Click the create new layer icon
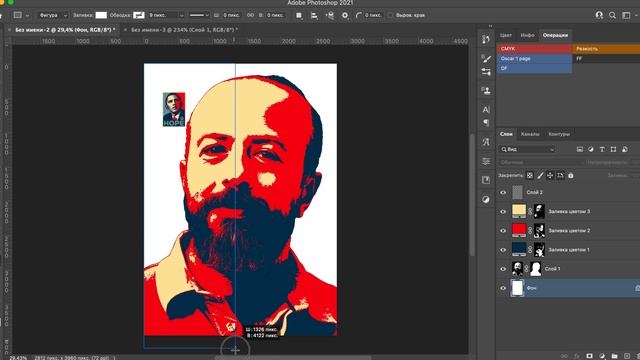The height and width of the screenshot is (360, 640). click(627, 356)
